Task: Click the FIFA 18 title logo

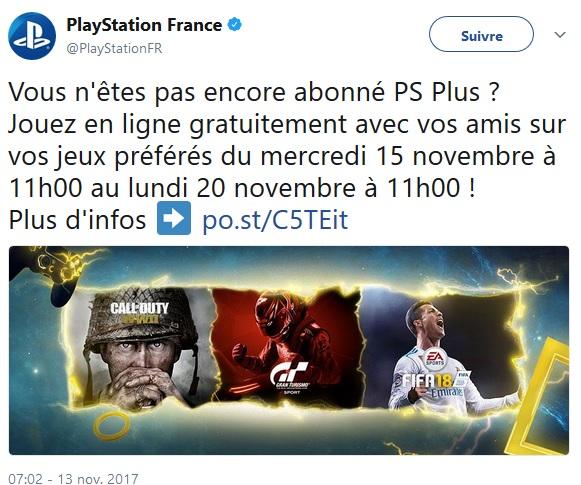Action: [426, 381]
